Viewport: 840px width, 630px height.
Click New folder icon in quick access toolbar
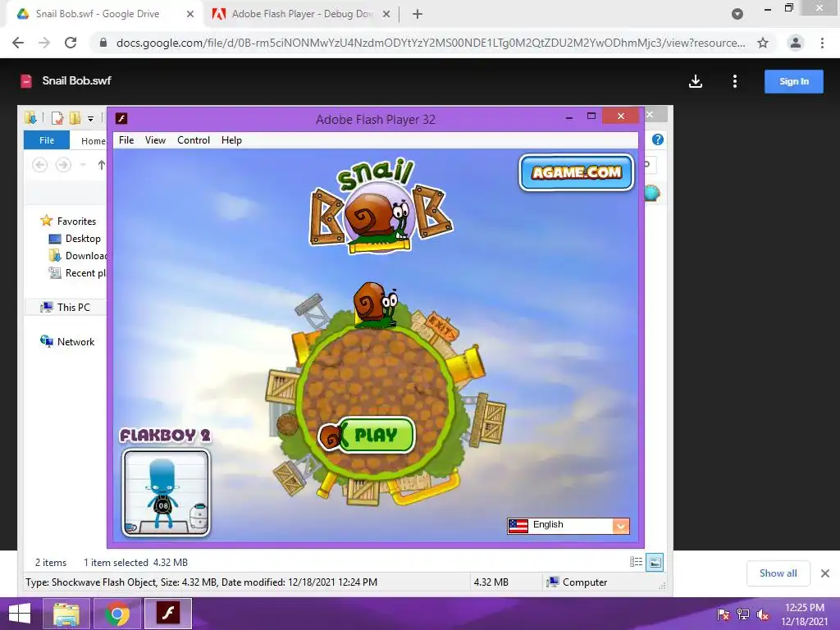(x=75, y=118)
